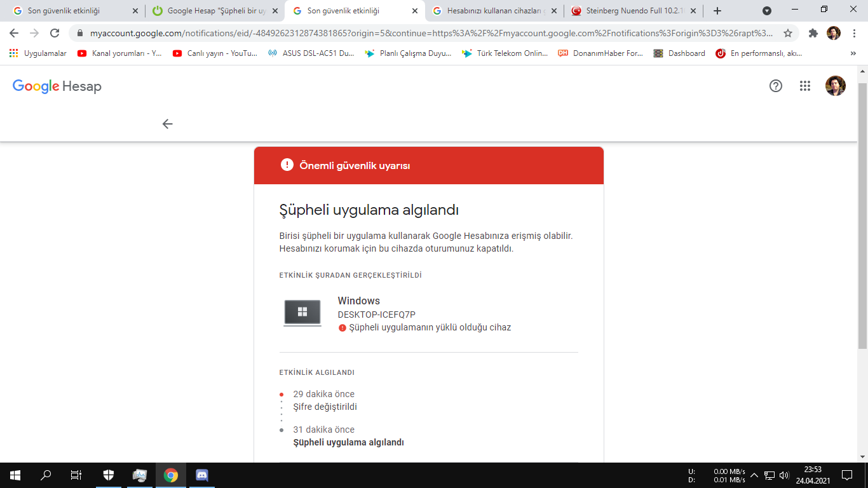Open the Google apps grid launcher

(x=805, y=86)
